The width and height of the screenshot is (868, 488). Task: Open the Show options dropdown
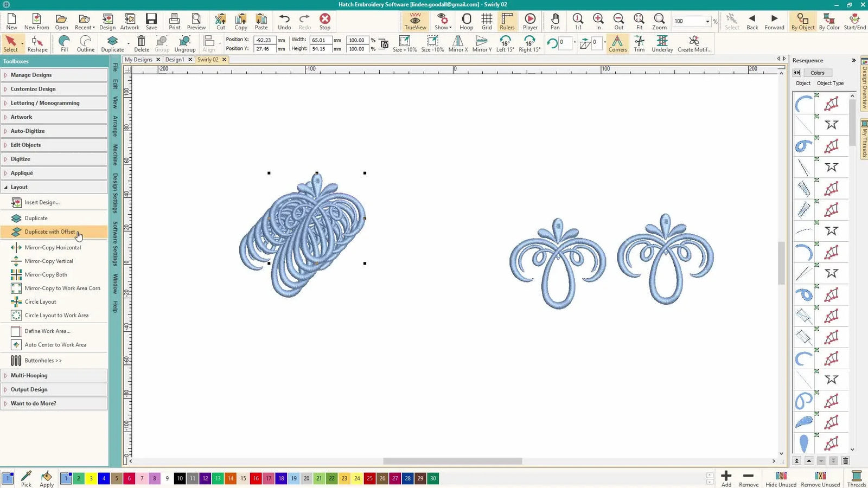click(442, 22)
